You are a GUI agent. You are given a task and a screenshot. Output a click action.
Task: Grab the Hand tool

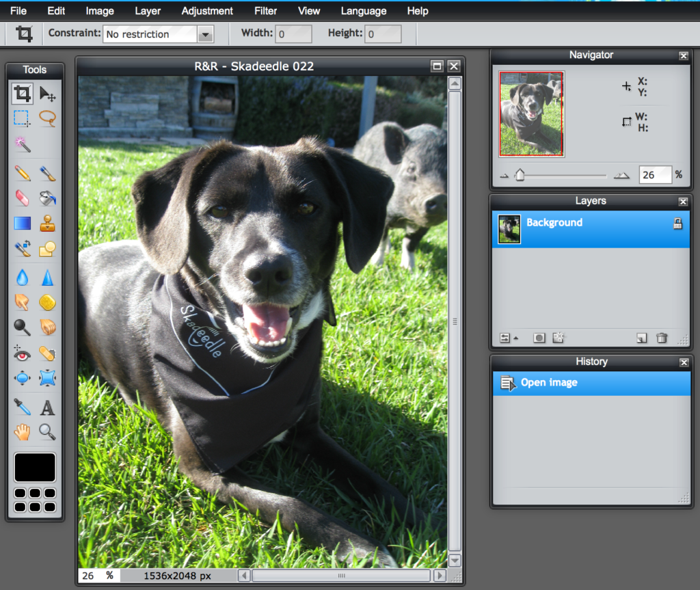22,432
